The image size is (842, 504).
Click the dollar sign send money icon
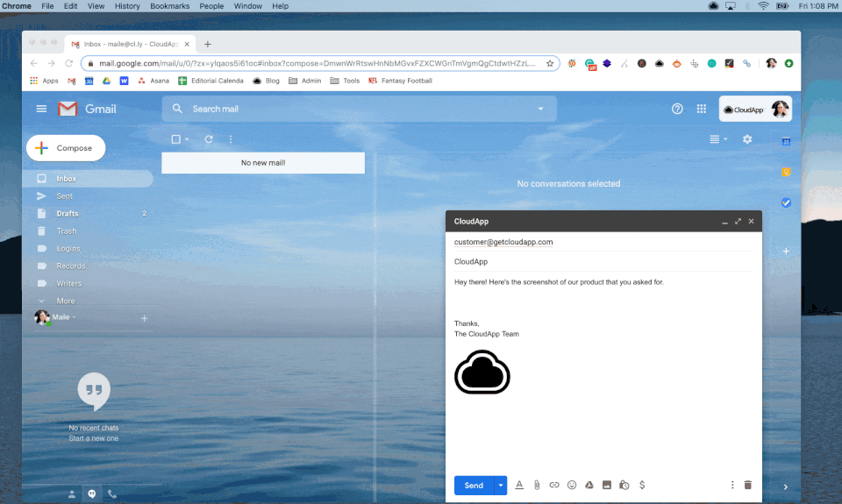tap(642, 485)
